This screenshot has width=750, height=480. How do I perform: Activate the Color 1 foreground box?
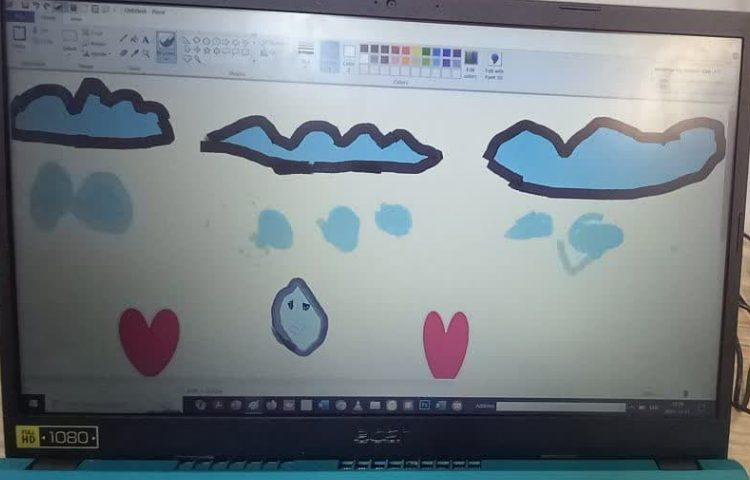[x=329, y=56]
